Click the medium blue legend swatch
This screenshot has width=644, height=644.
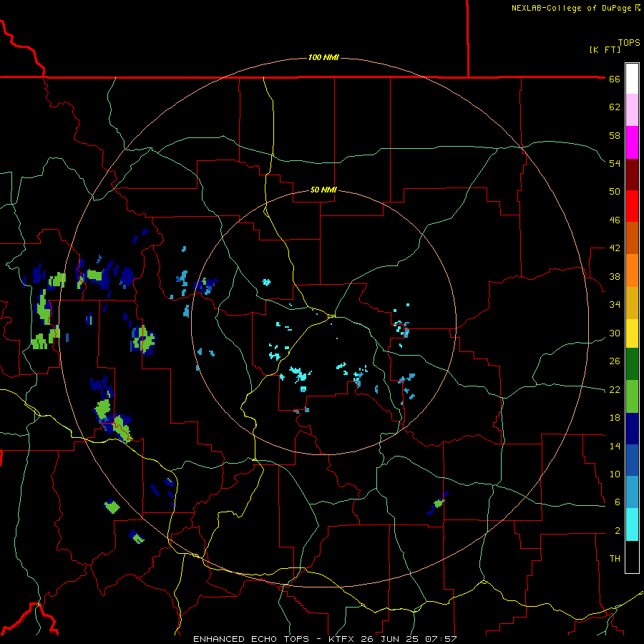[x=632, y=460]
